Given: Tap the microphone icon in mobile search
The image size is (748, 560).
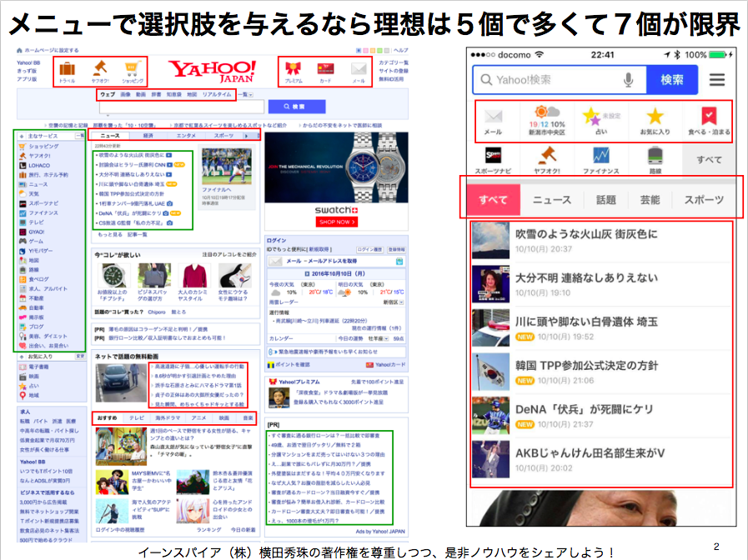Looking at the screenshot, I should point(628,80).
